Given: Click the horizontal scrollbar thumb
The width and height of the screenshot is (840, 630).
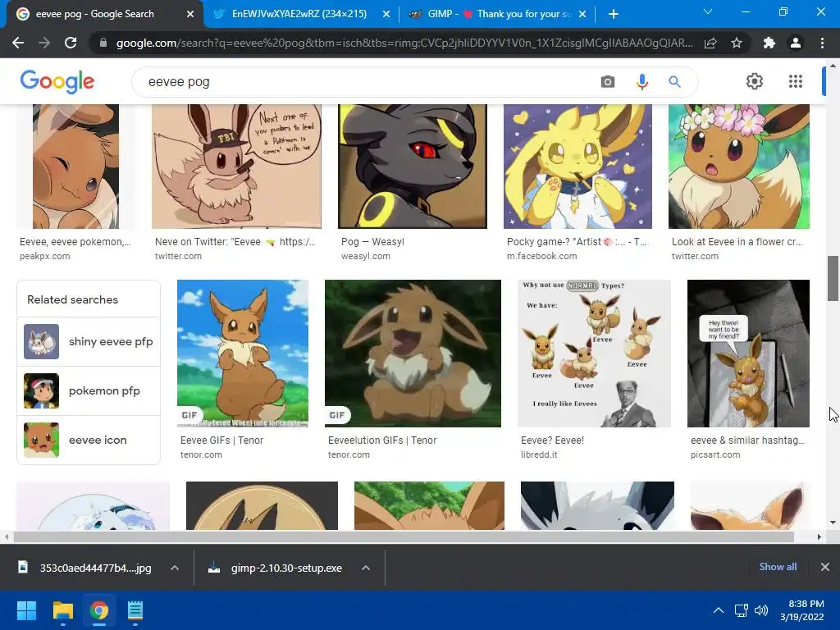Looking at the screenshot, I should pos(404,536).
